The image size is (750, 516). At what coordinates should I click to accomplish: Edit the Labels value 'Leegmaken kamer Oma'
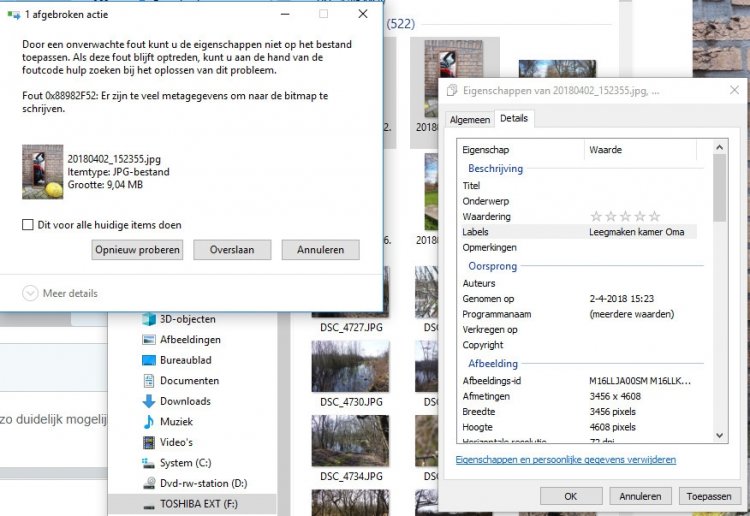[x=637, y=232]
